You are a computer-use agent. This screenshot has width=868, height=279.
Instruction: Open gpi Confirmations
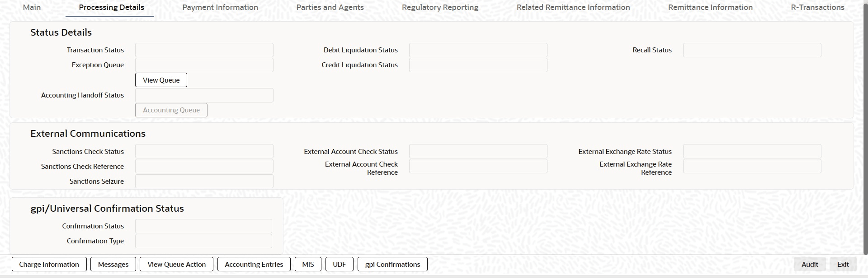[392, 264]
